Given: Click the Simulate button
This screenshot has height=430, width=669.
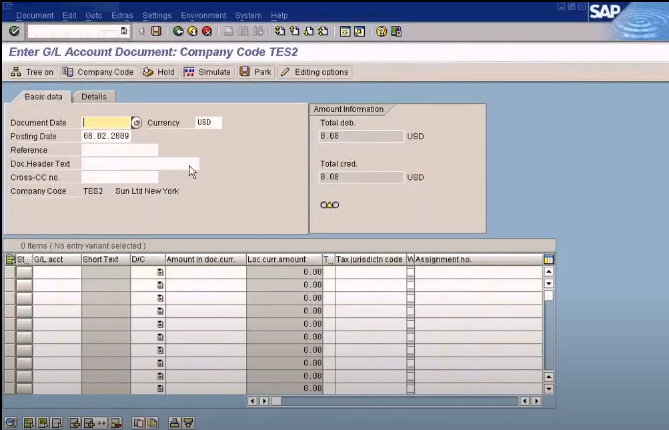Looking at the screenshot, I should [207, 72].
